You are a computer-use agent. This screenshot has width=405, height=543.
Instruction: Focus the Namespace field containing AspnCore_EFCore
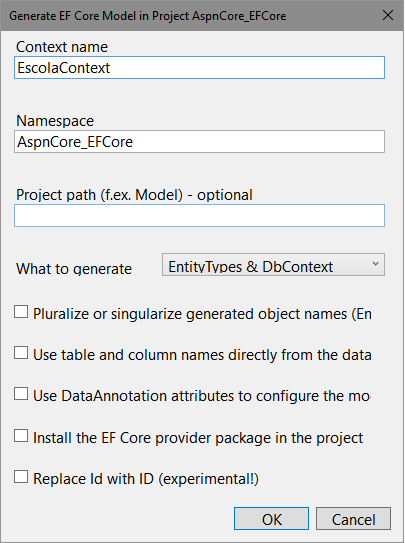199,141
